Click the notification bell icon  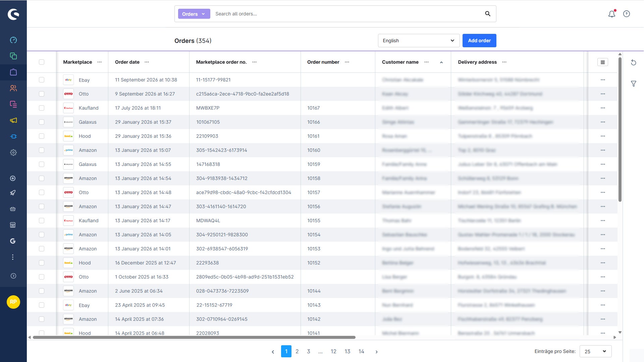point(612,14)
